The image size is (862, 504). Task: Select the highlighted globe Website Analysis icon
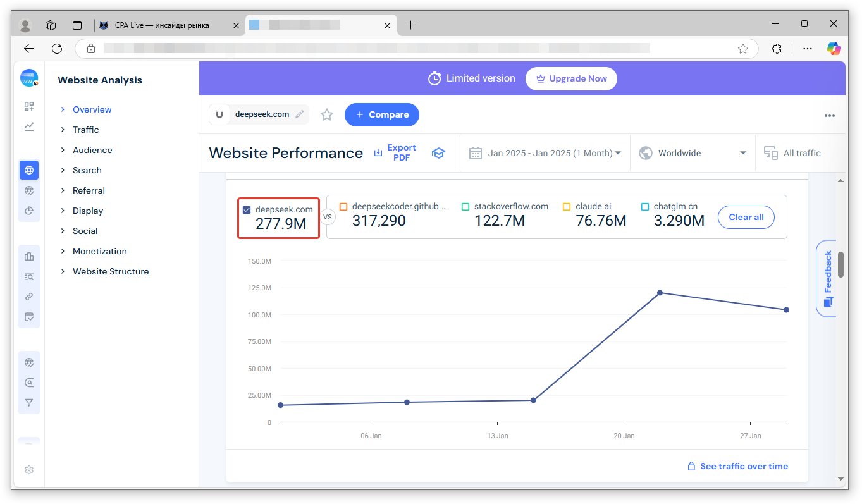29,170
